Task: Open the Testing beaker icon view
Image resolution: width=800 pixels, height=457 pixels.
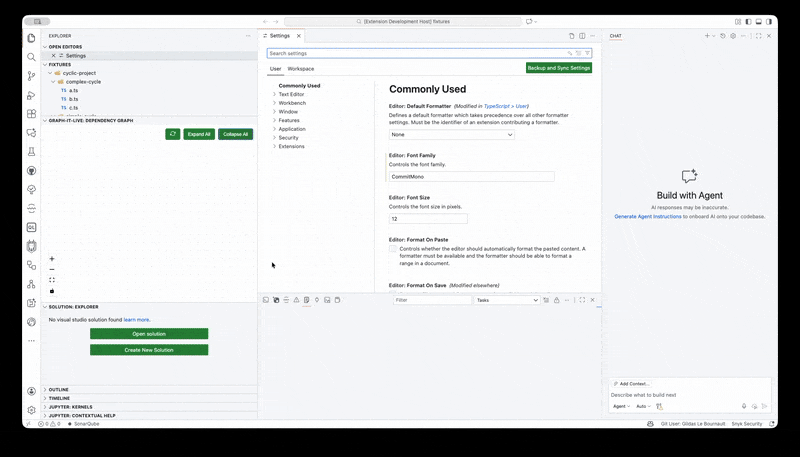Action: [31, 151]
